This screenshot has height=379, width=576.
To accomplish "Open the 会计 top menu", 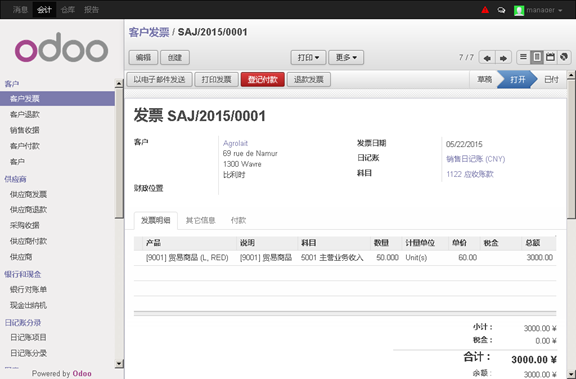I will (44, 10).
